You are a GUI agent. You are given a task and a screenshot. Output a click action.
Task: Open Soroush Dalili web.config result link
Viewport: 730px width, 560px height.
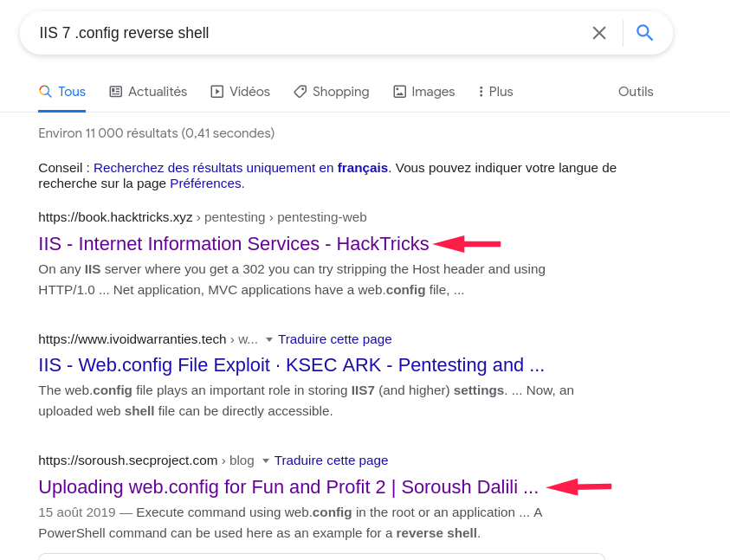(288, 486)
